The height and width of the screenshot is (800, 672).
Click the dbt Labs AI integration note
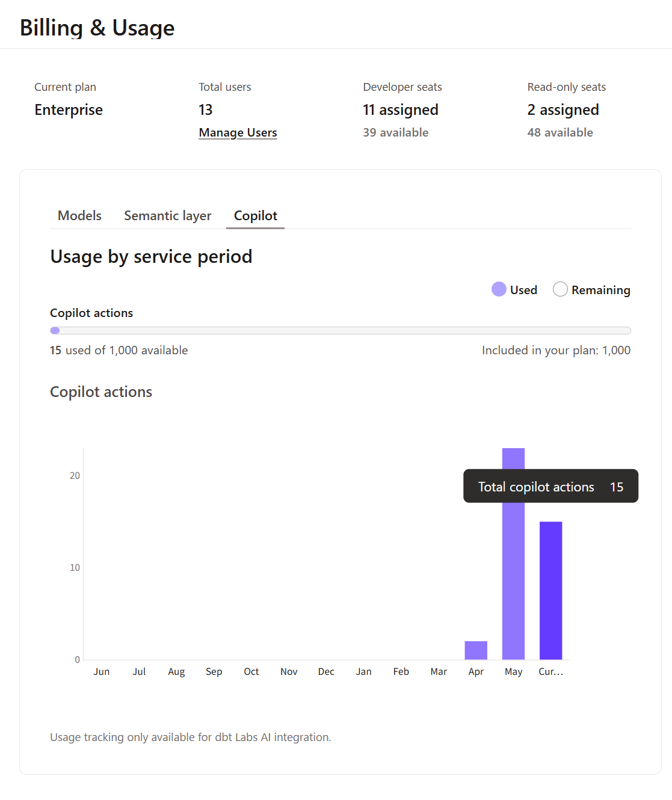tap(191, 737)
